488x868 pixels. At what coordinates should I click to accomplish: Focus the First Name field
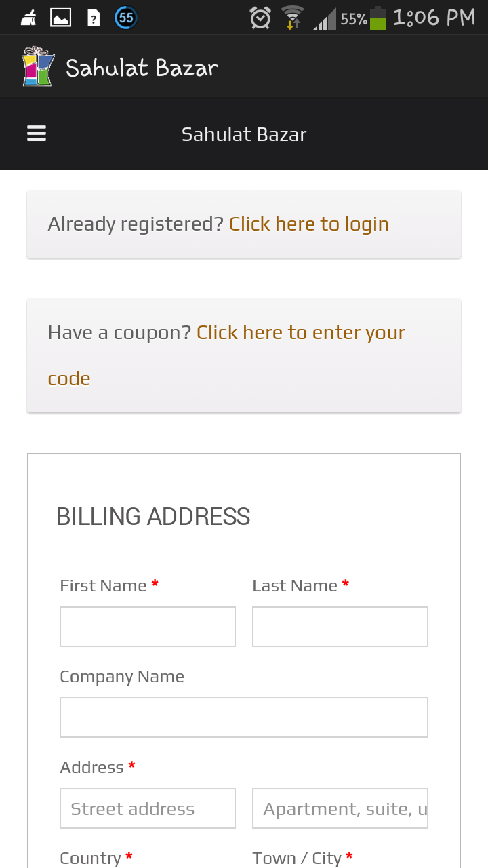tap(148, 627)
